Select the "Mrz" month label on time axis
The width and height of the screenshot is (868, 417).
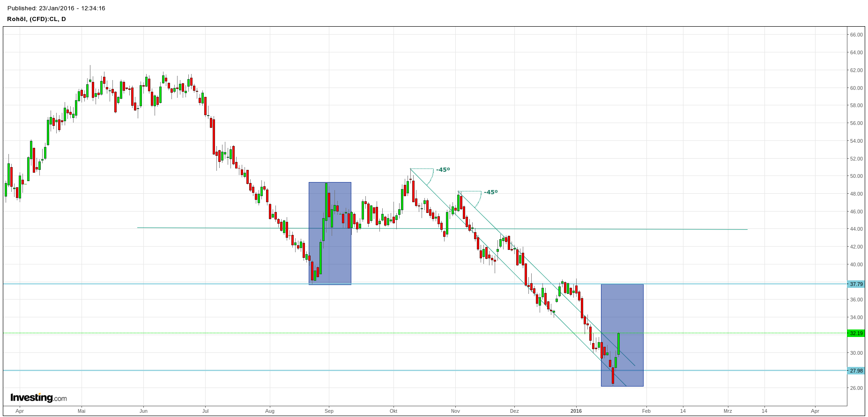[x=728, y=411]
